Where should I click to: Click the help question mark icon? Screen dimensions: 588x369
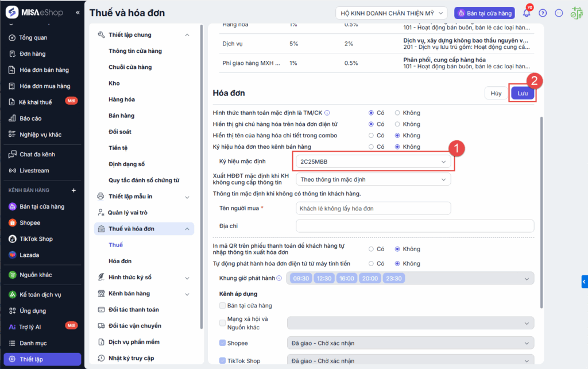pyautogui.click(x=543, y=13)
